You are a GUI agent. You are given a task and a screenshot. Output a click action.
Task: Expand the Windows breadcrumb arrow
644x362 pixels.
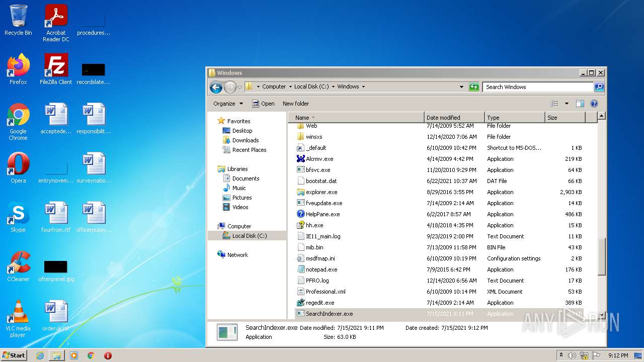[x=363, y=87]
